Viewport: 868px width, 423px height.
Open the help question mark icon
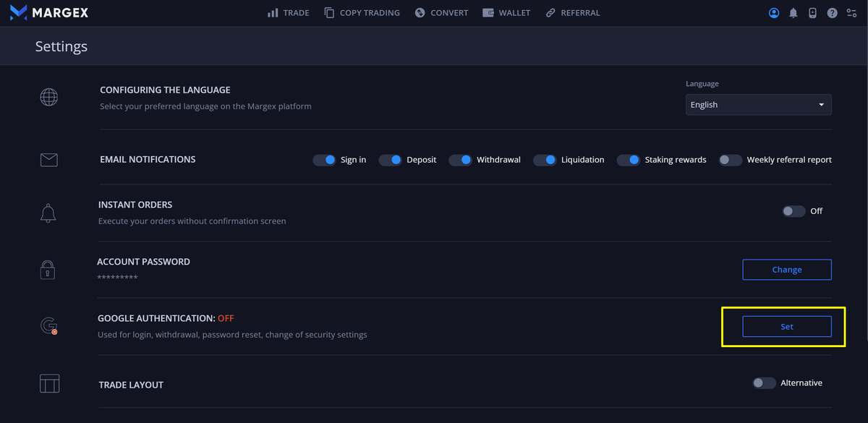832,13
